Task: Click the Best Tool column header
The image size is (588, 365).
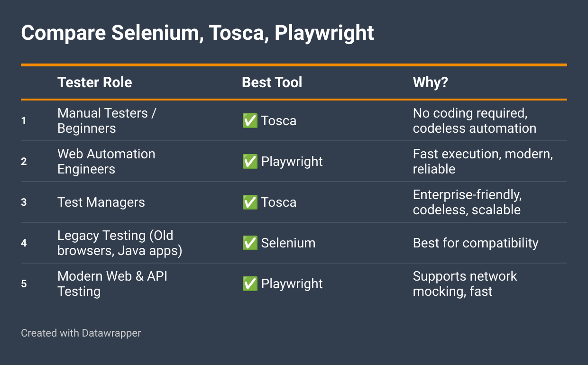Action: click(x=272, y=82)
